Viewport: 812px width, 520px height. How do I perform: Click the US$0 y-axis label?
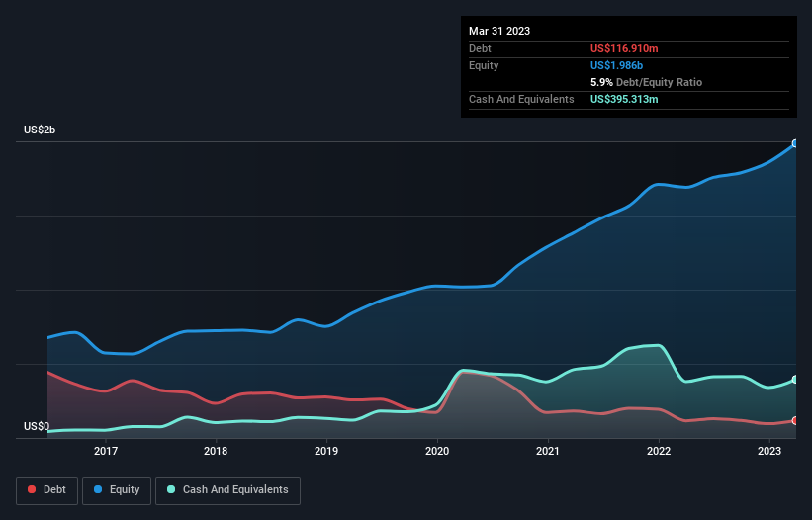coord(37,426)
